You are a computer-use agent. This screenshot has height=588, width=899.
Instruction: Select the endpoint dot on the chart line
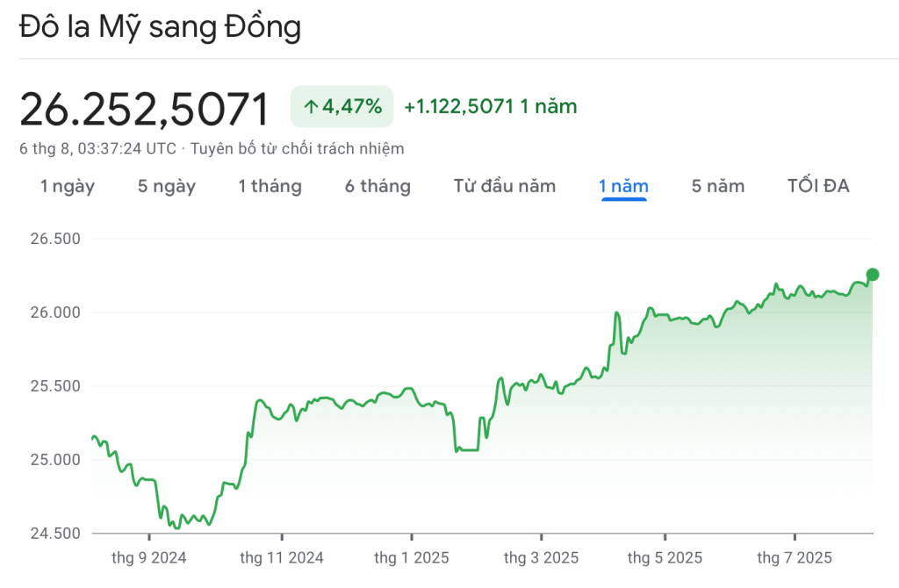[x=873, y=275]
